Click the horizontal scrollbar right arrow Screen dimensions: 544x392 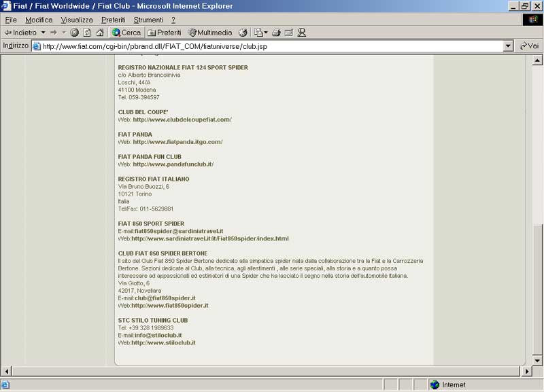(526, 371)
